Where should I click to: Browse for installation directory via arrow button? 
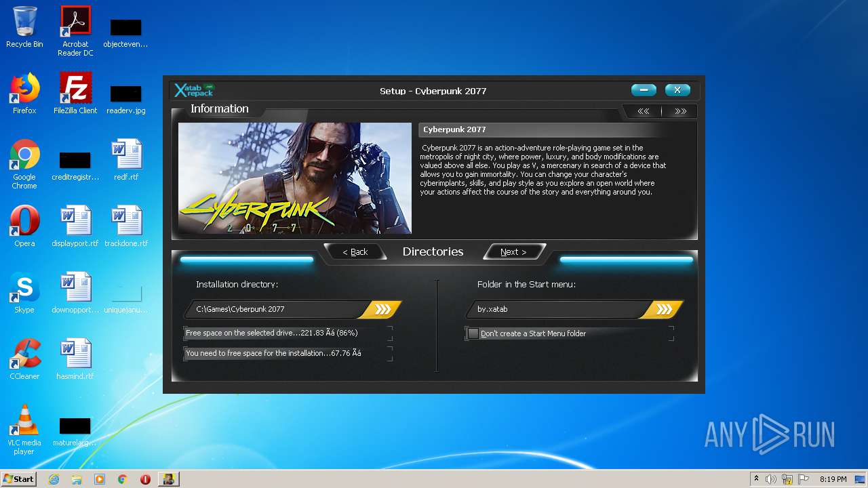[x=382, y=309]
